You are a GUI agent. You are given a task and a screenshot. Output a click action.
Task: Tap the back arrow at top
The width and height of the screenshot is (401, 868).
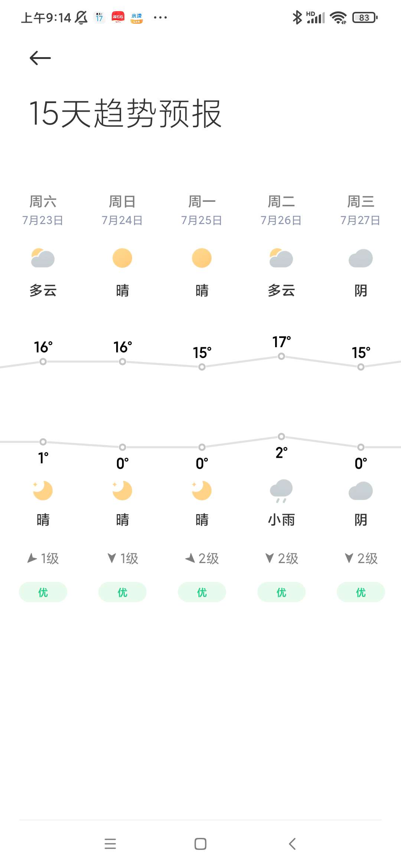[x=40, y=58]
